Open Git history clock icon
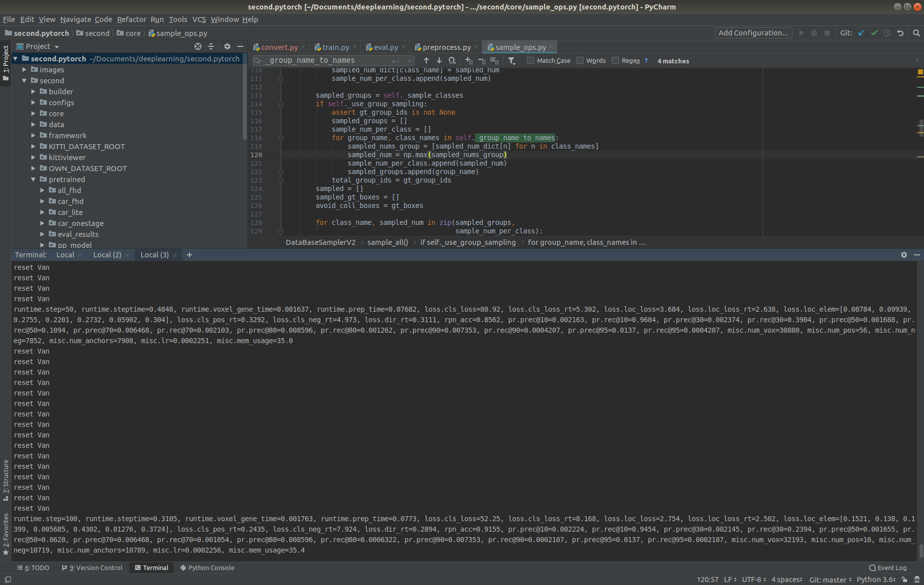The height and width of the screenshot is (585, 924). click(887, 33)
